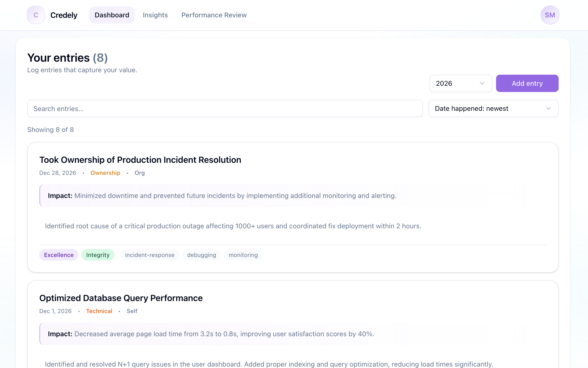588x368 pixels.
Task: Click the year dropdown chevron
Action: pyautogui.click(x=482, y=84)
